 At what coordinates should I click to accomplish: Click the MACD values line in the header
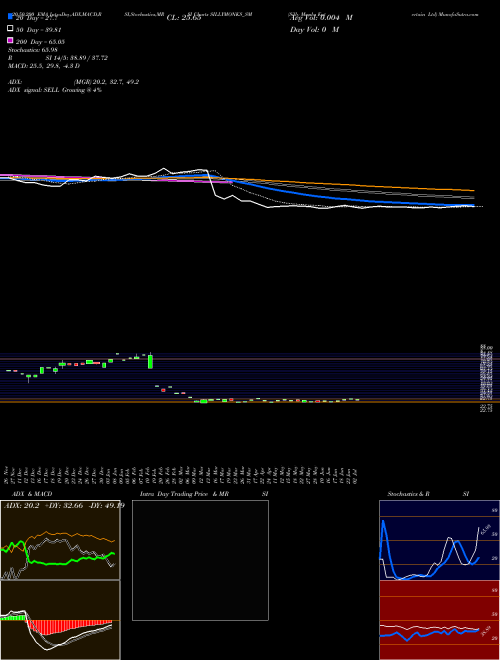pos(44,66)
